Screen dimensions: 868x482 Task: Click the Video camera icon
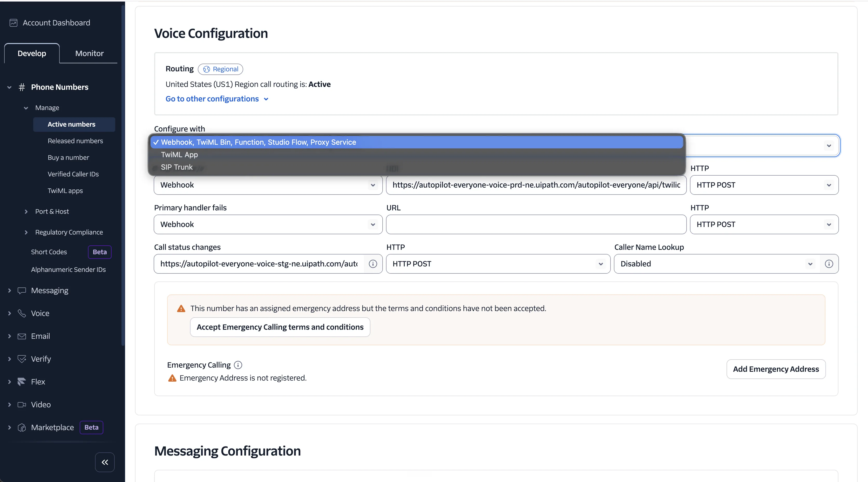click(x=22, y=404)
